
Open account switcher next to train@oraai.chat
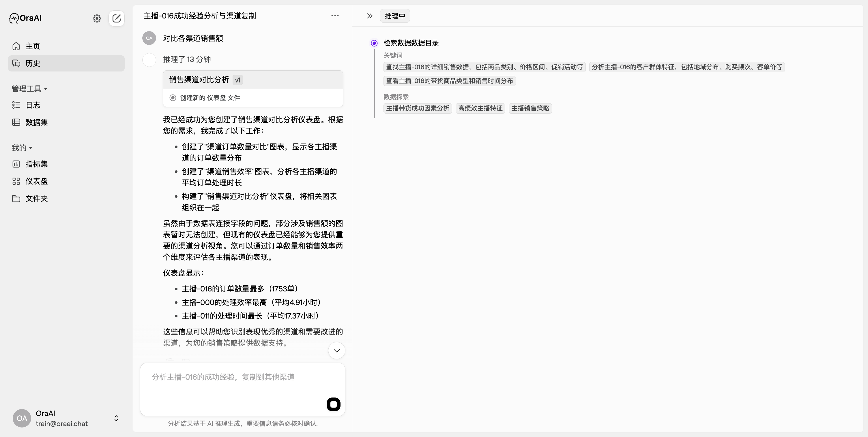[116, 418]
